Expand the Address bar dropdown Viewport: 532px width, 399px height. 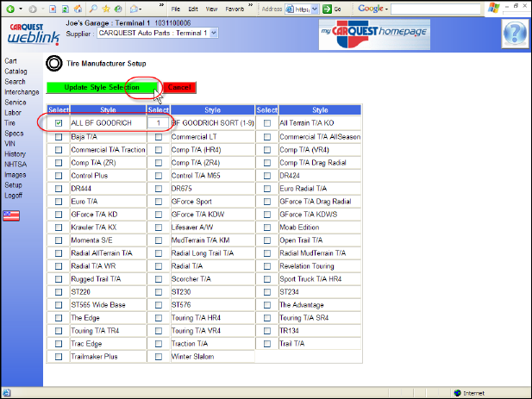click(x=315, y=9)
